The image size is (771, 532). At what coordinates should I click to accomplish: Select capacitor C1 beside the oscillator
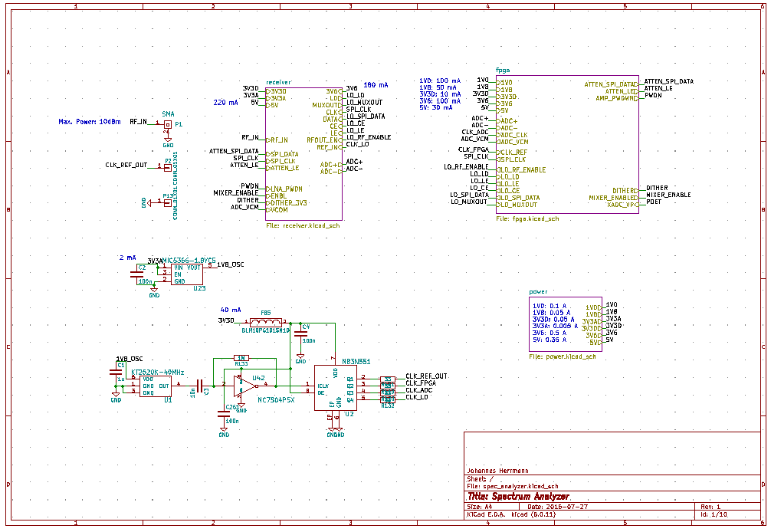(116, 373)
